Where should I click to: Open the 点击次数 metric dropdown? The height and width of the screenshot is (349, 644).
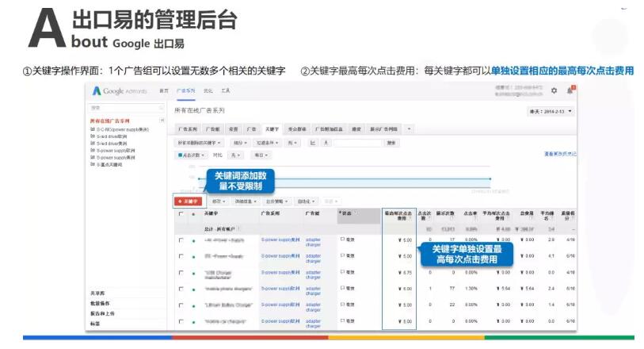192,155
